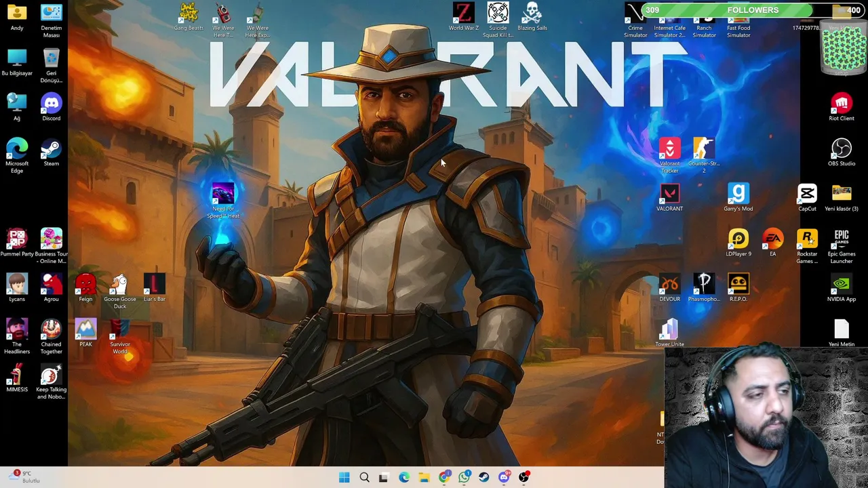Open the CapCut desktop shortcut
This screenshot has width=868, height=488.
[807, 198]
